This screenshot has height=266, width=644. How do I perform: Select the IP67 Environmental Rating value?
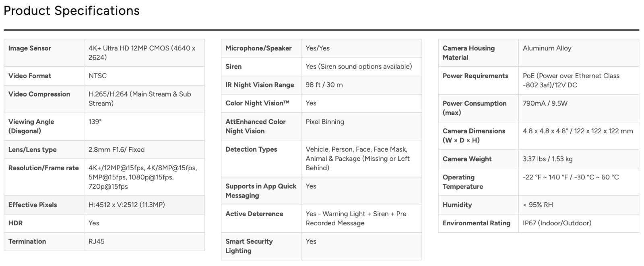click(557, 223)
